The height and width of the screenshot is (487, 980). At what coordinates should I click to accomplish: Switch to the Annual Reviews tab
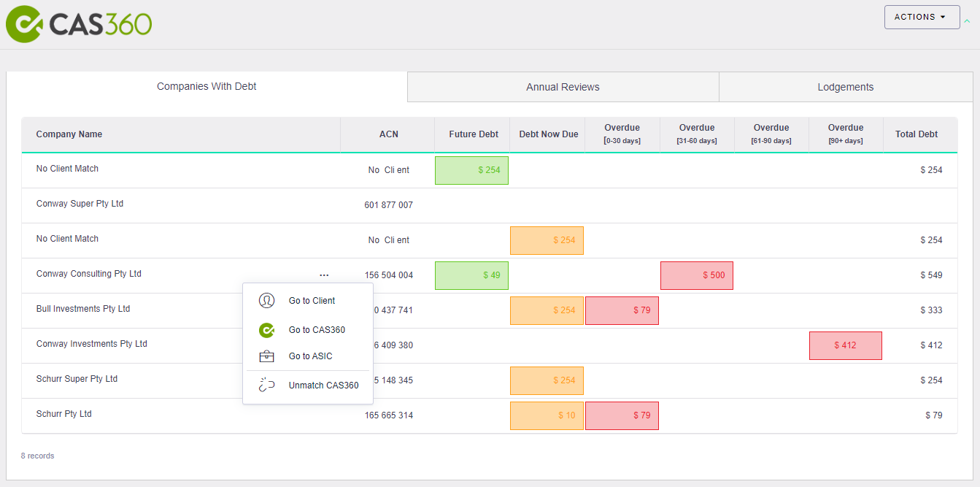(x=563, y=87)
